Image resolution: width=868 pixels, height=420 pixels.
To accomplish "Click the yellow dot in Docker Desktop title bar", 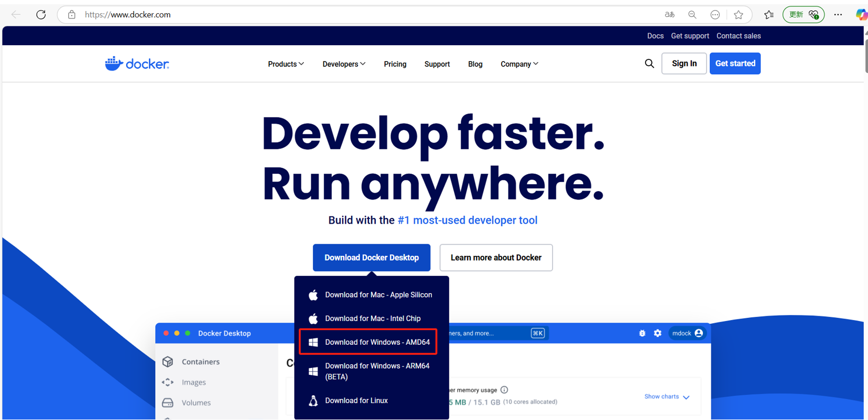I will click(x=177, y=333).
